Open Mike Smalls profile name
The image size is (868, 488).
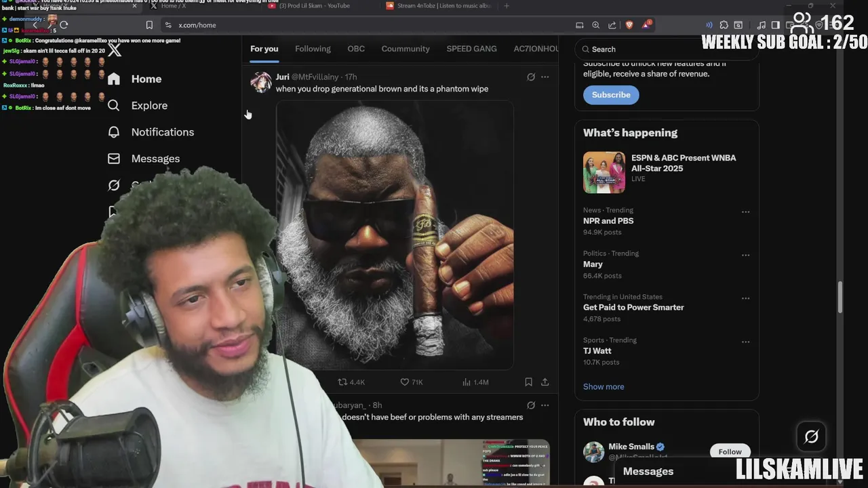[x=631, y=447]
